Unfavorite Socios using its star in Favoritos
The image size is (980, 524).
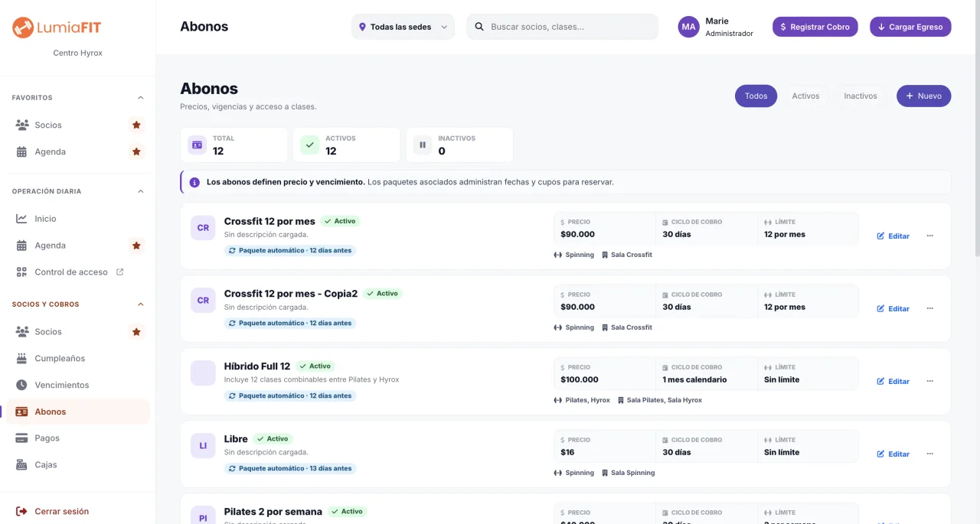[x=136, y=125]
